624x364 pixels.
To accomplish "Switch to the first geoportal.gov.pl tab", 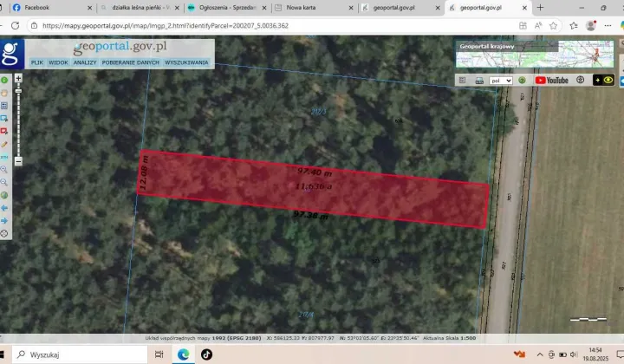I will click(401, 8).
